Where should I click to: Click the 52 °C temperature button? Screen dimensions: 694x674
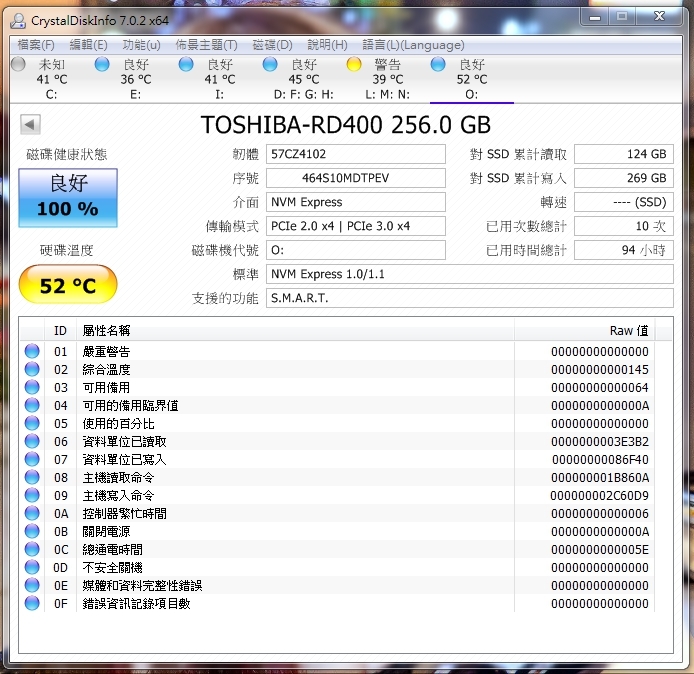click(67, 286)
